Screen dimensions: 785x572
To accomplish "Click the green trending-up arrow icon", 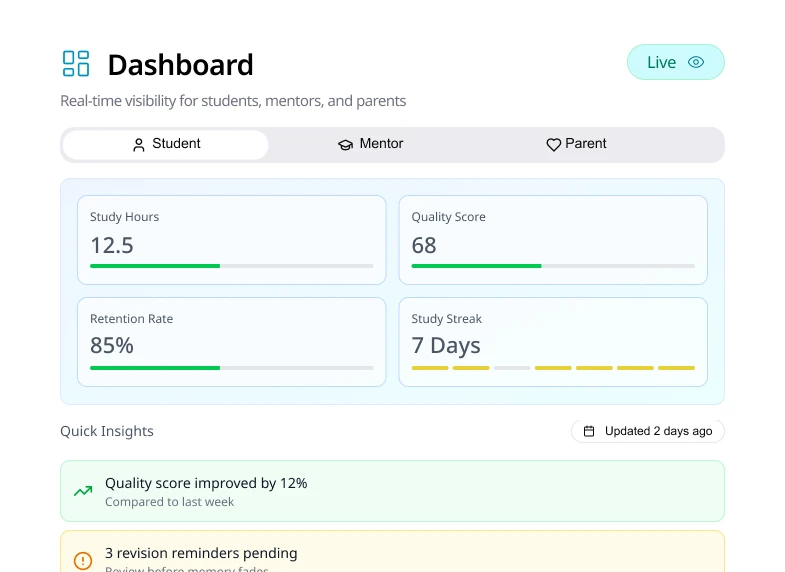I will (83, 491).
